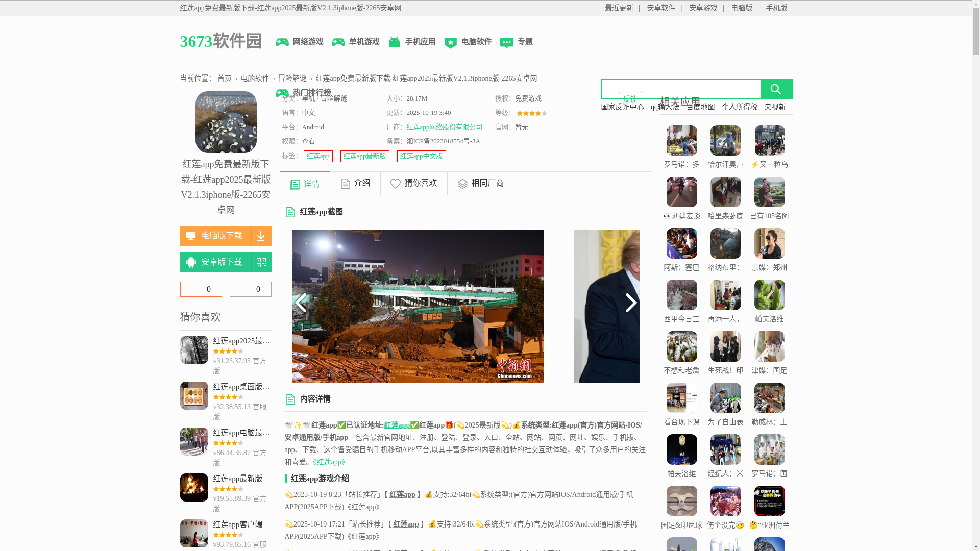Viewport: 980px width, 551px height.
Task: Click the download arrow icon on PC download
Action: click(x=261, y=236)
